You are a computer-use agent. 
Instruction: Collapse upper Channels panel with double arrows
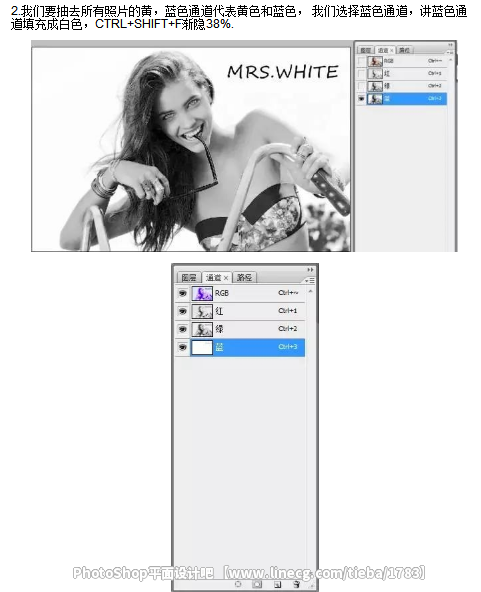point(450,45)
